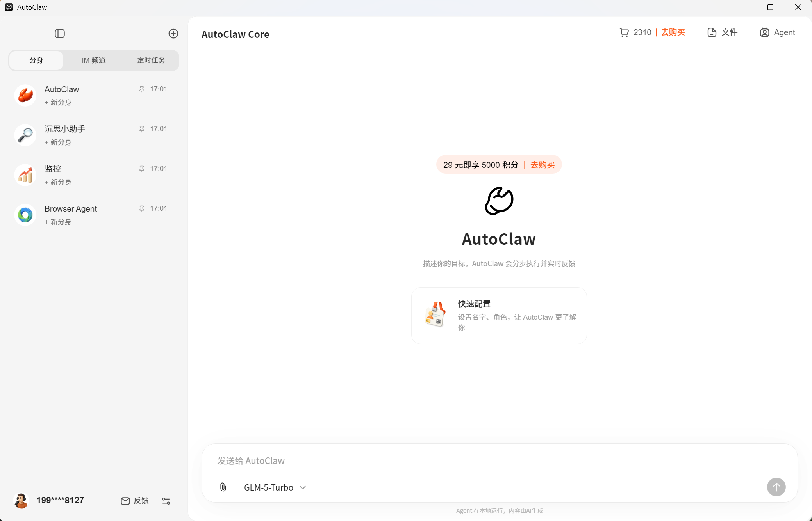812x521 pixels.
Task: Click 去购买 link in top bar
Action: (x=673, y=32)
